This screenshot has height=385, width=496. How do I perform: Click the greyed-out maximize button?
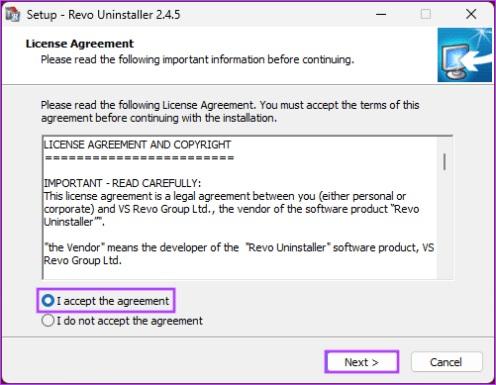426,14
